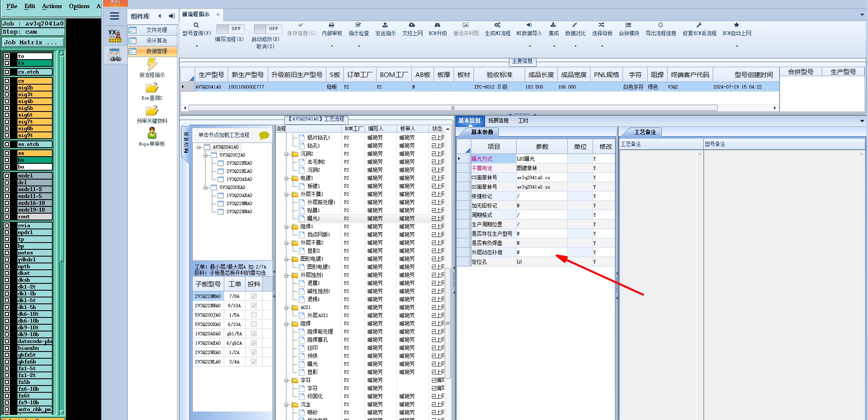Select the 基本信息 tab
This screenshot has height=420, width=868.
point(469,121)
